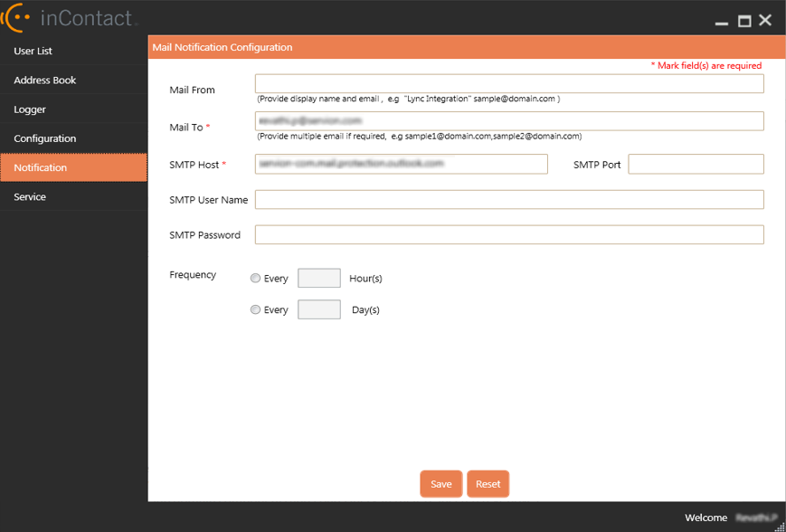Open the User List section
The image size is (786, 532).
point(73,51)
